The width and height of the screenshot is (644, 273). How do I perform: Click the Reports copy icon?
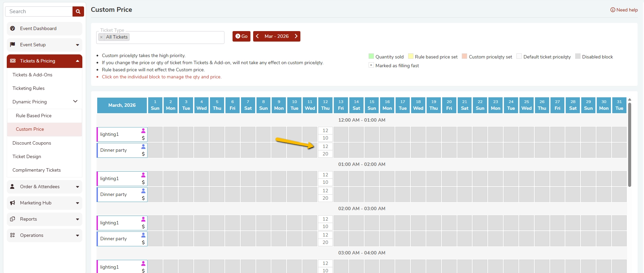point(12,219)
